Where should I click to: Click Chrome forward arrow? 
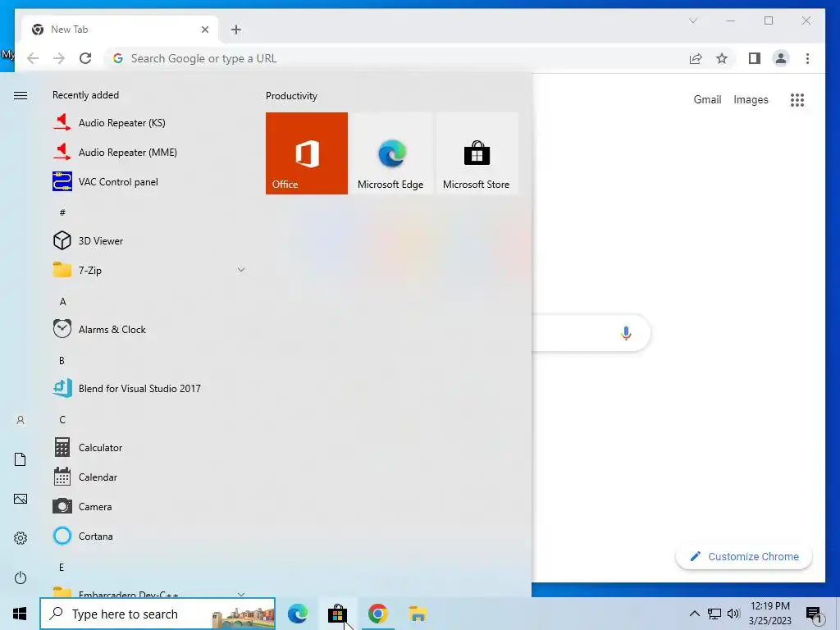click(59, 58)
